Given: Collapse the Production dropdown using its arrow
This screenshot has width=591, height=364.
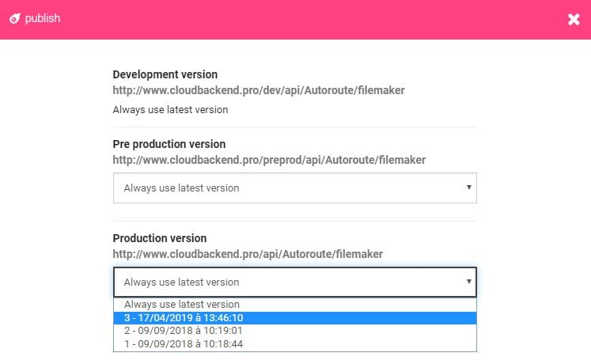Looking at the screenshot, I should (x=468, y=281).
